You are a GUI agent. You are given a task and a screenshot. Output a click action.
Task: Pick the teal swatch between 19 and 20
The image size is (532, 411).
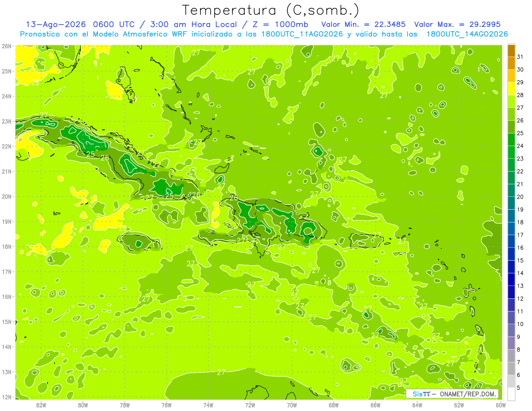511,204
